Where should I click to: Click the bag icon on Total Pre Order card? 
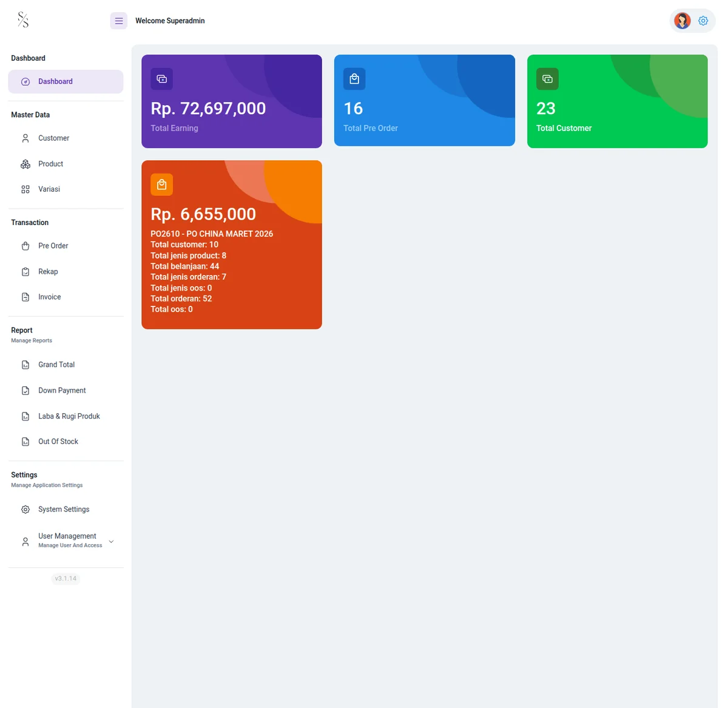click(x=354, y=79)
